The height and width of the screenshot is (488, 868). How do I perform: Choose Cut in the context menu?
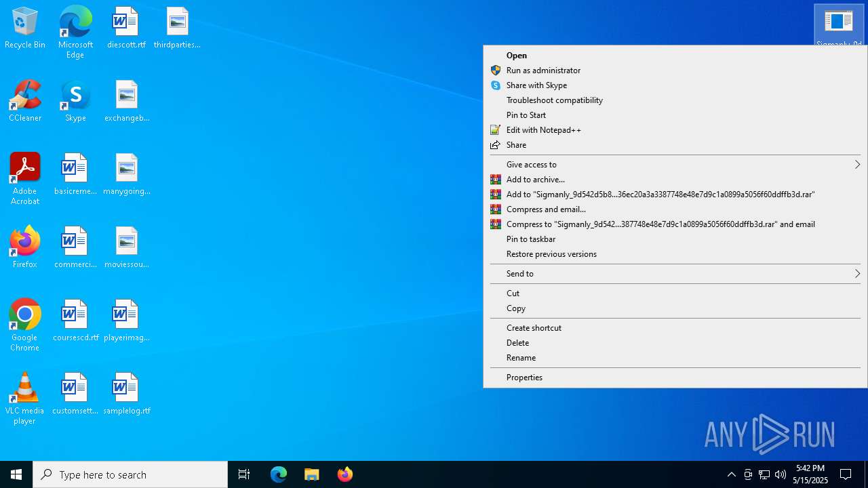click(675, 293)
